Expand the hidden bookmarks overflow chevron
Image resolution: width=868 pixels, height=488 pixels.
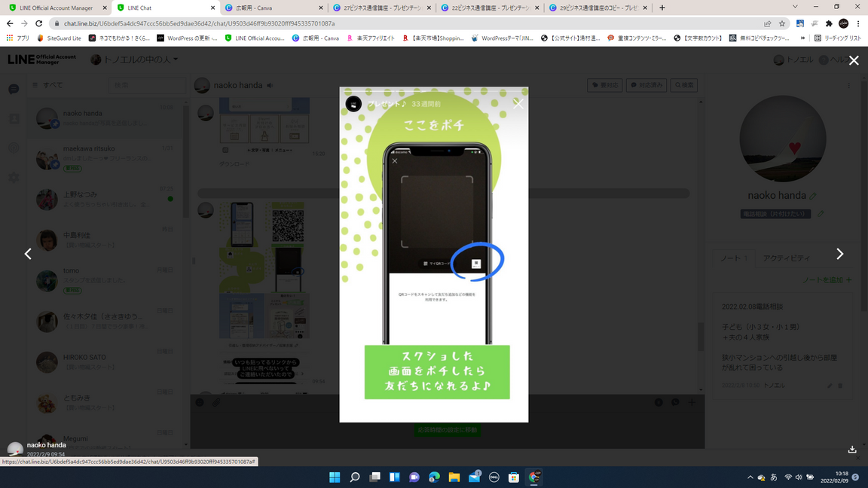(x=802, y=38)
